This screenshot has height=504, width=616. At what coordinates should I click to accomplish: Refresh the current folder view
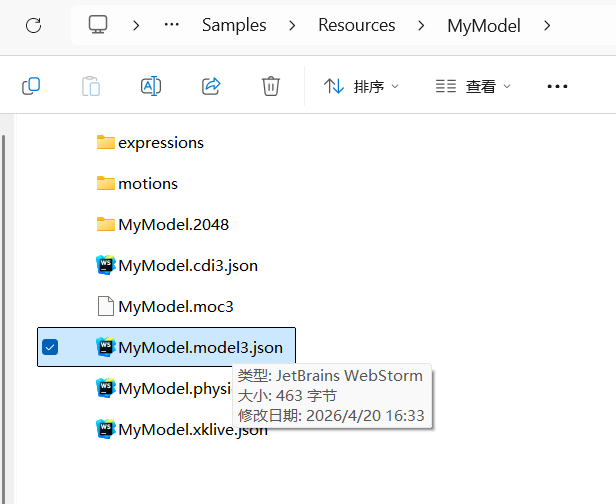coord(33,26)
